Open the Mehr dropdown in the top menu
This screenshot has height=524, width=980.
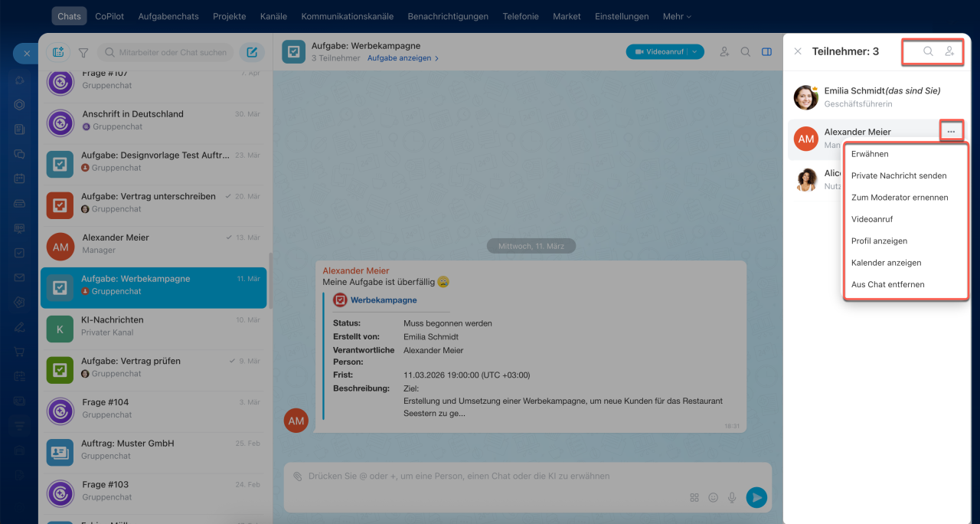(677, 16)
